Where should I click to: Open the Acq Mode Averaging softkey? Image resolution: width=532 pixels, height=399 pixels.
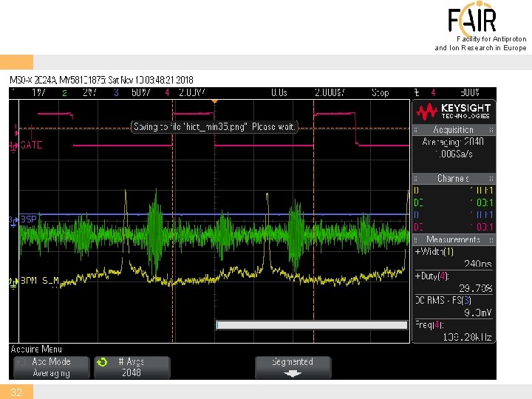pos(52,367)
